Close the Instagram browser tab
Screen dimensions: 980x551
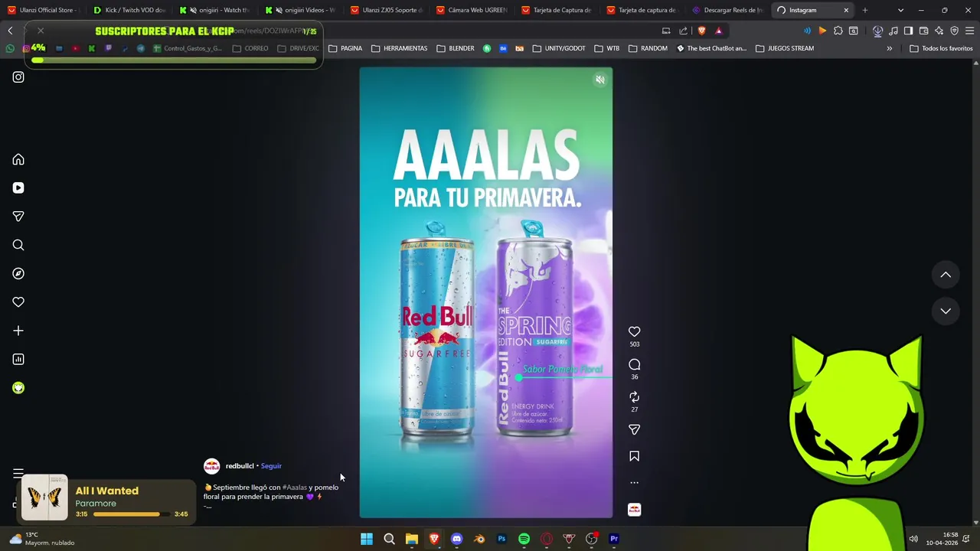846,10
